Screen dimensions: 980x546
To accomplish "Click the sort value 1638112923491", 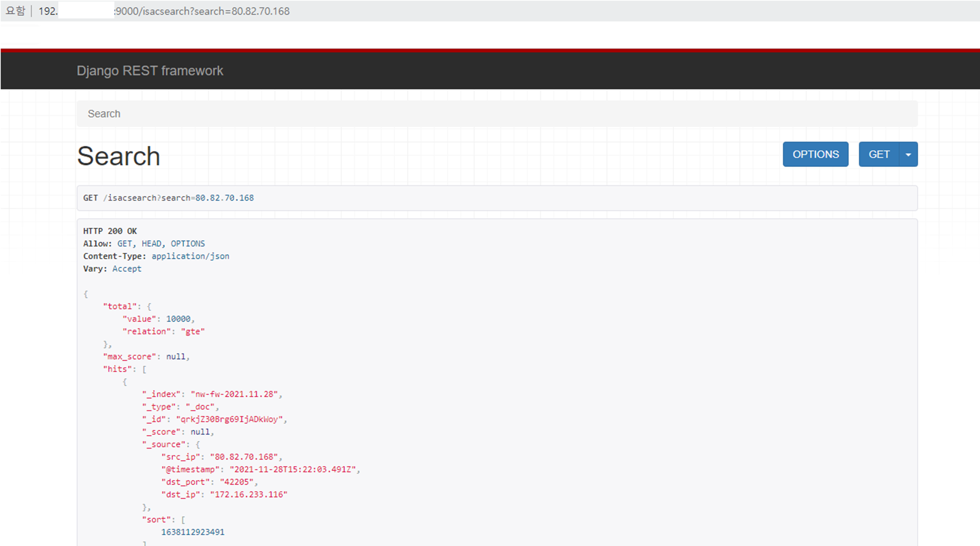I will click(x=193, y=532).
